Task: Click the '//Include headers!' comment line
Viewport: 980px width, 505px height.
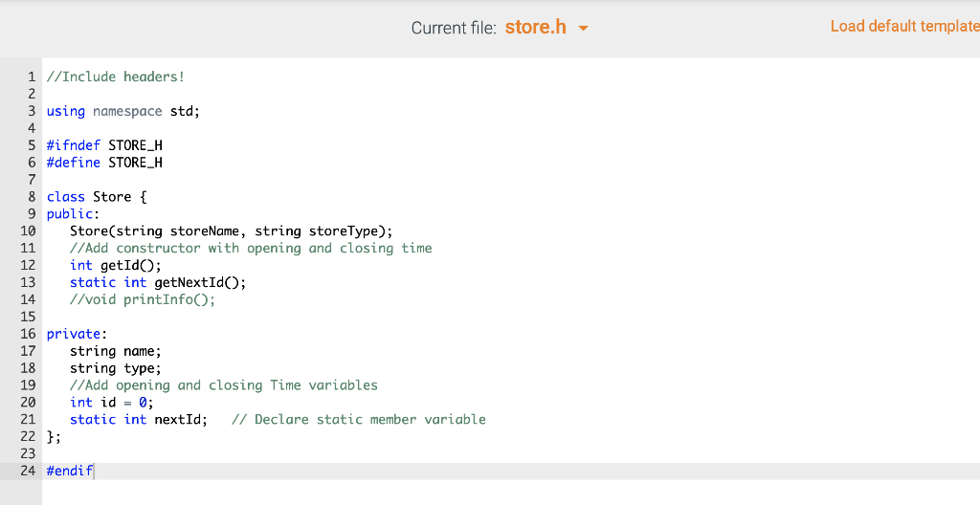Action: pos(116,77)
